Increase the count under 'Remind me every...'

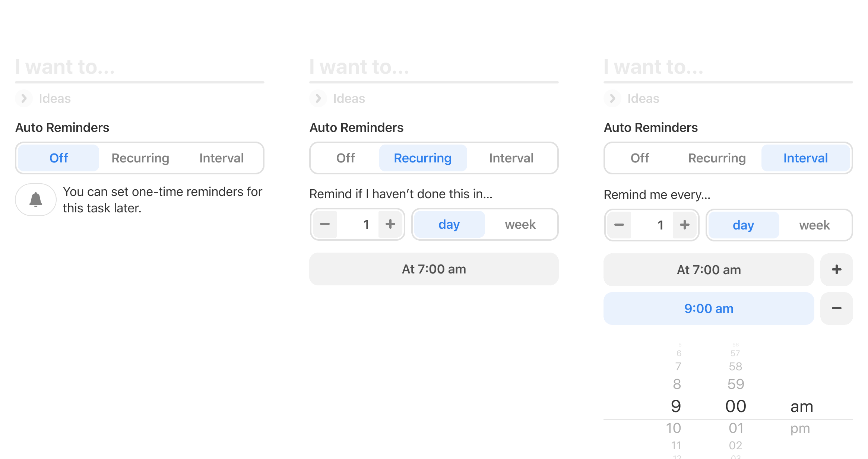coord(685,225)
